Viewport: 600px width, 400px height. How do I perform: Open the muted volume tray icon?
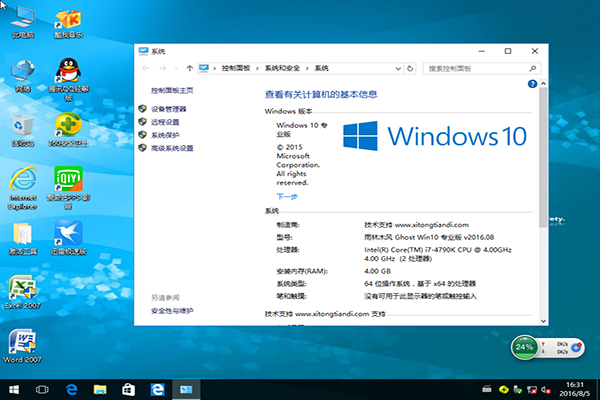546,390
